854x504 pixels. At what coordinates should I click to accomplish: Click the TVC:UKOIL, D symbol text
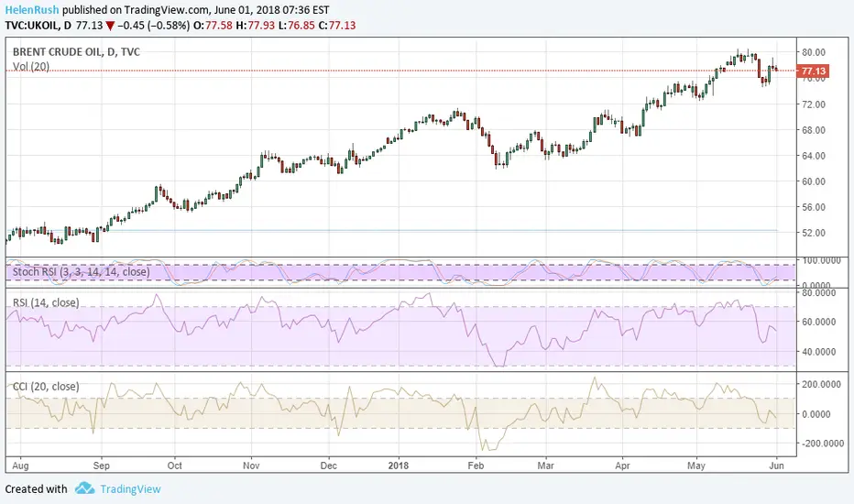(38, 25)
